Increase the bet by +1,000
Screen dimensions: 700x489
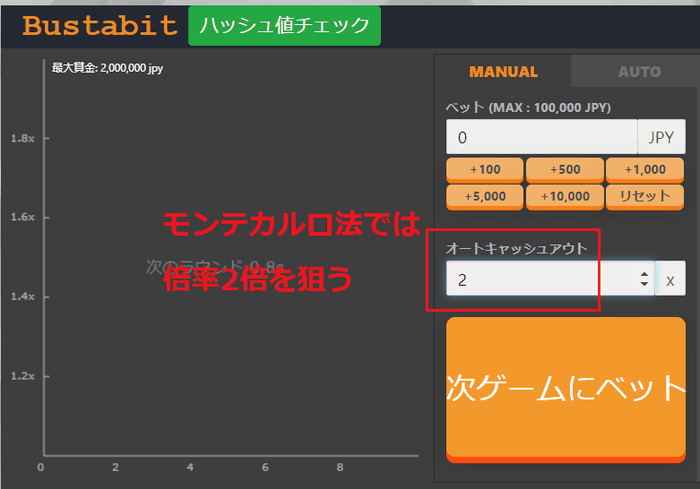(645, 170)
